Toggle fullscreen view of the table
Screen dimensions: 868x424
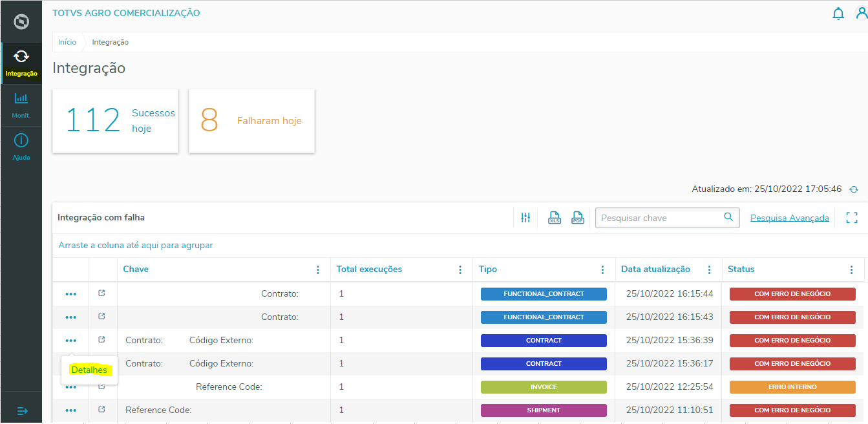852,218
